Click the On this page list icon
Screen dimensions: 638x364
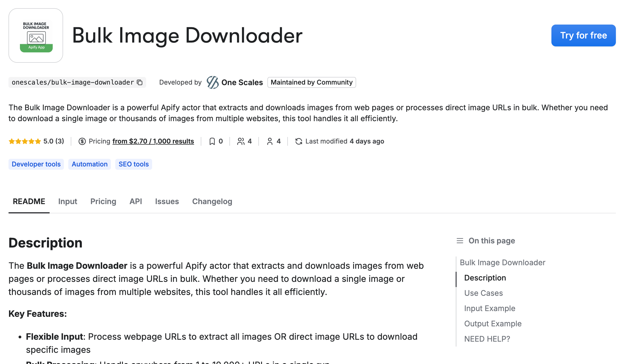[460, 241]
